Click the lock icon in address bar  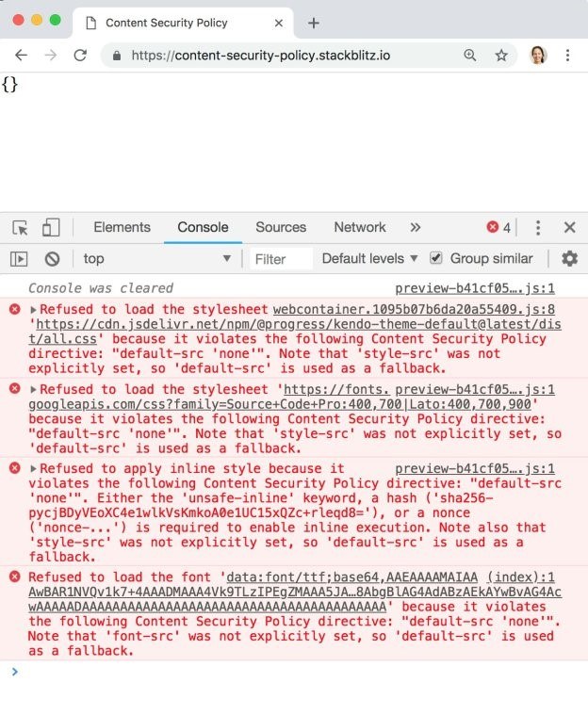click(117, 56)
